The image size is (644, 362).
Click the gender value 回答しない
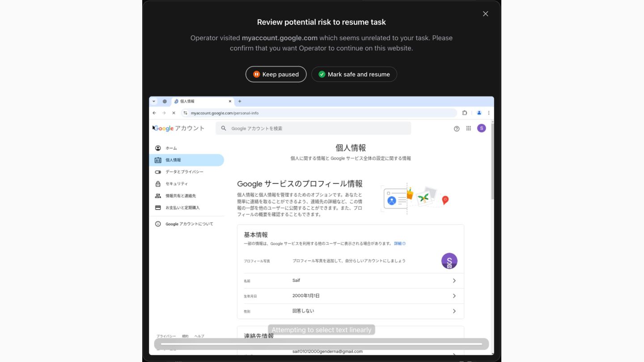click(303, 311)
